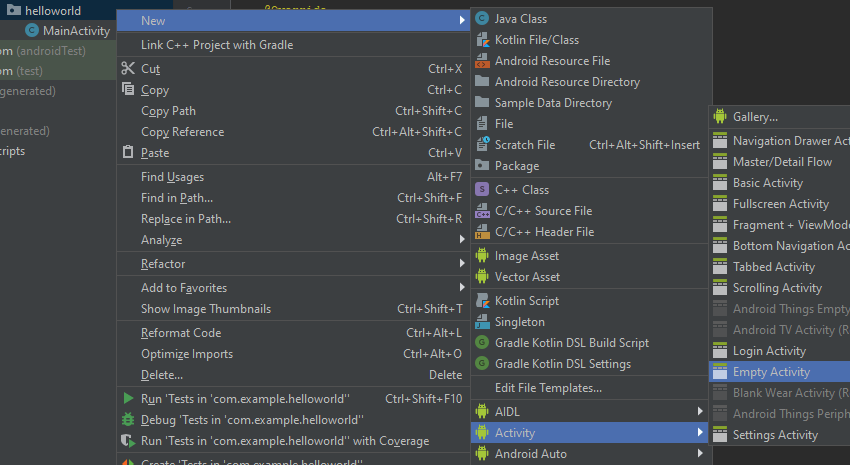
Task: Click Reformat Code menu item
Action: [x=181, y=333]
